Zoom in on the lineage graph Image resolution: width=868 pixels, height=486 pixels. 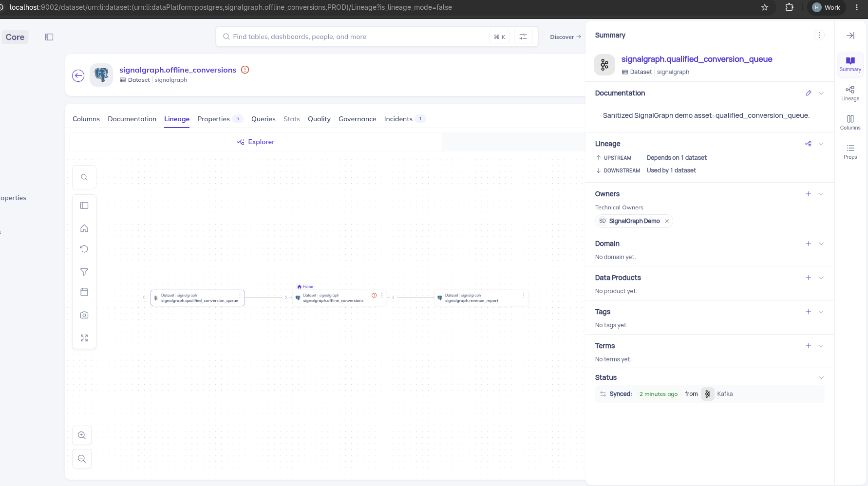point(82,435)
